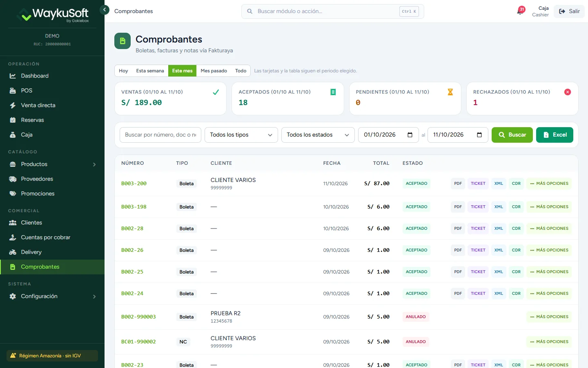Collapse the sidebar with the chevron button

pos(105,9)
